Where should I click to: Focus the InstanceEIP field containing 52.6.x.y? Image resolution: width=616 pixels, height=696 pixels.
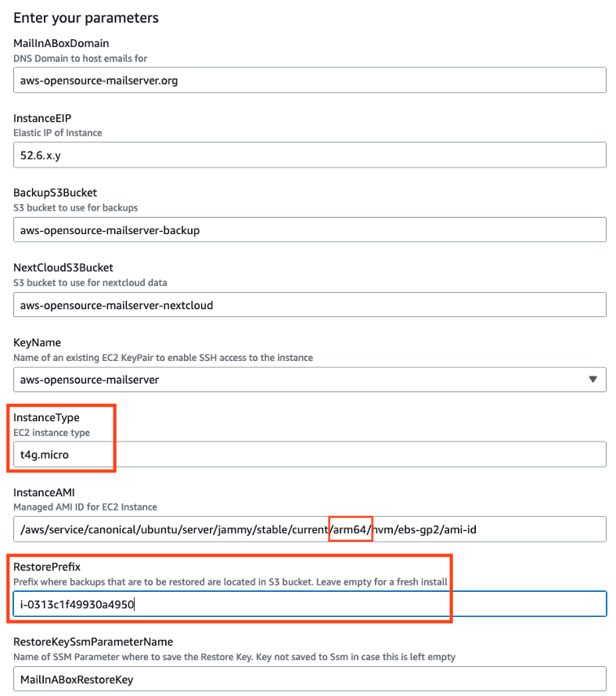click(x=308, y=154)
